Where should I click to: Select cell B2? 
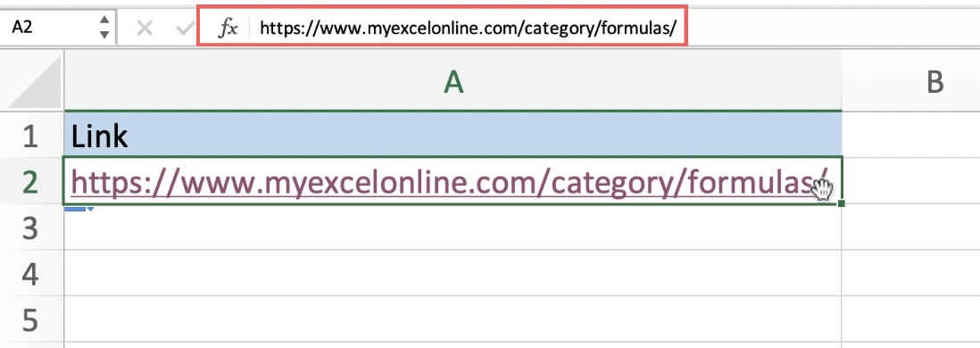tap(911, 181)
